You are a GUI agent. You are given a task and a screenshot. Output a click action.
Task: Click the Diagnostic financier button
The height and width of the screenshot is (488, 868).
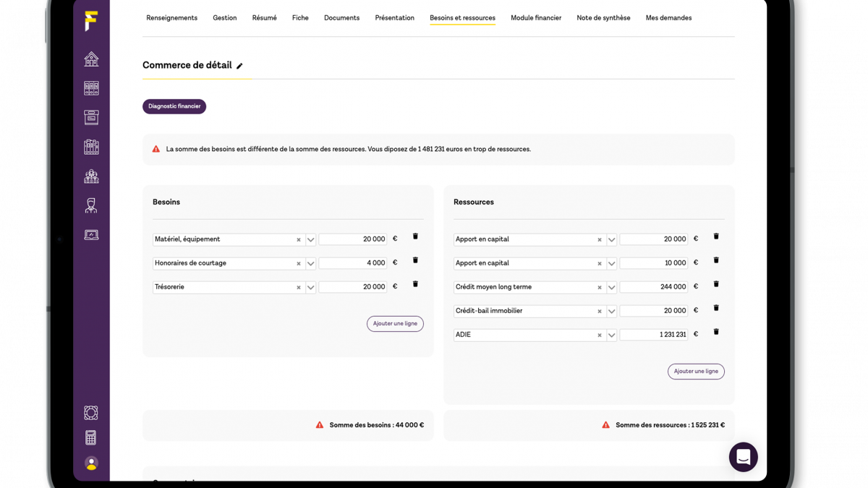point(174,106)
